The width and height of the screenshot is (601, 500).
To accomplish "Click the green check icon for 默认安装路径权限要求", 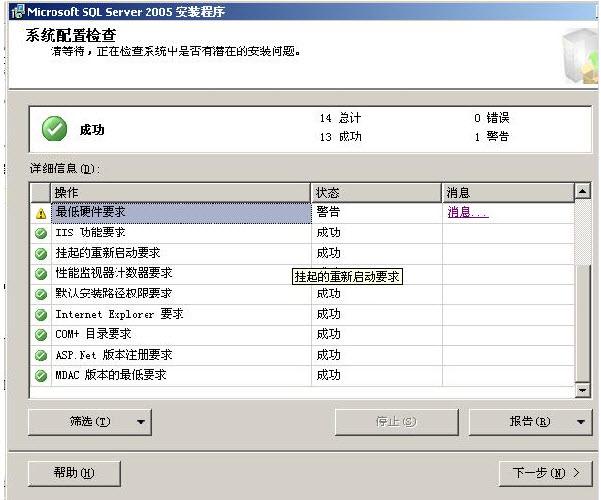I will [41, 294].
